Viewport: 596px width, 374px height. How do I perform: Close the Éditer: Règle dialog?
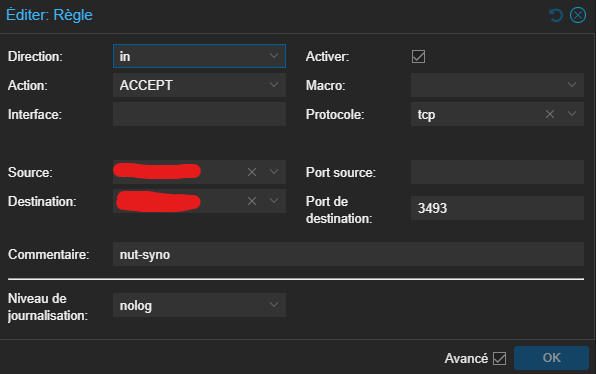(578, 16)
